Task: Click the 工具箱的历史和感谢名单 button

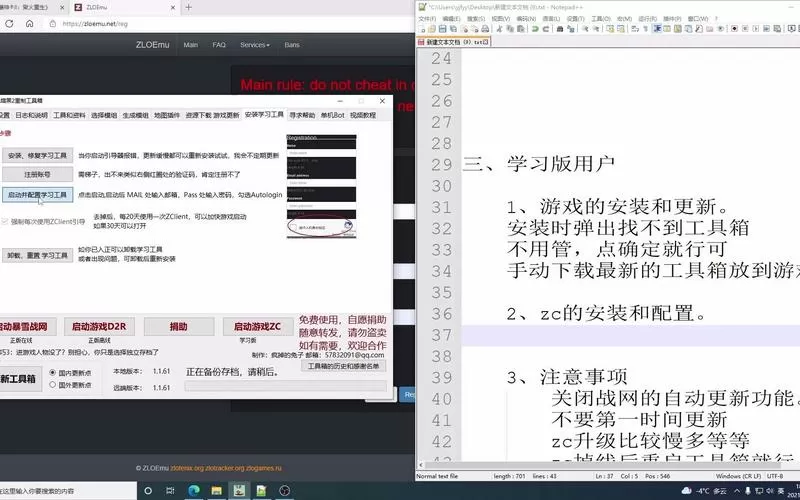Action: pos(343,366)
